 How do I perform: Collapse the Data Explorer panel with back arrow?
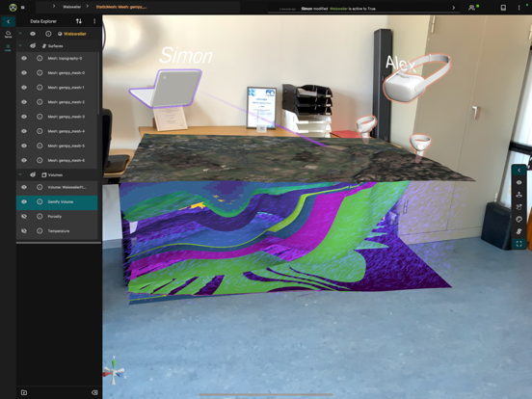(8, 21)
